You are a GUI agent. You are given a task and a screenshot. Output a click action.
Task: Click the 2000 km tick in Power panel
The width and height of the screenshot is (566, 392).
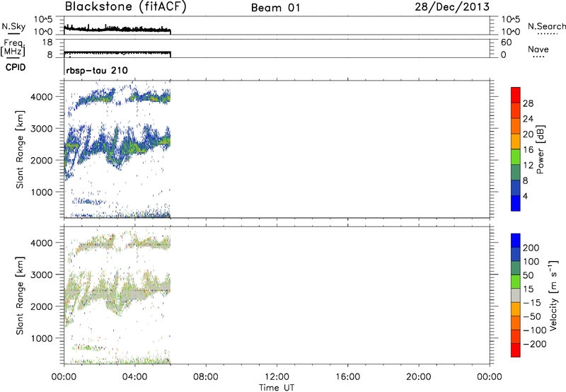[42, 160]
